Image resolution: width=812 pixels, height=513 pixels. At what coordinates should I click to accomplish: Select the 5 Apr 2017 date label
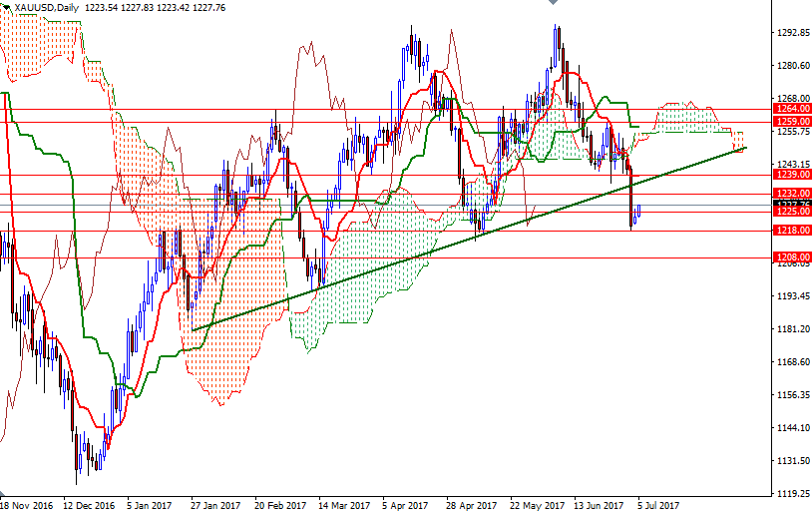pos(405,505)
